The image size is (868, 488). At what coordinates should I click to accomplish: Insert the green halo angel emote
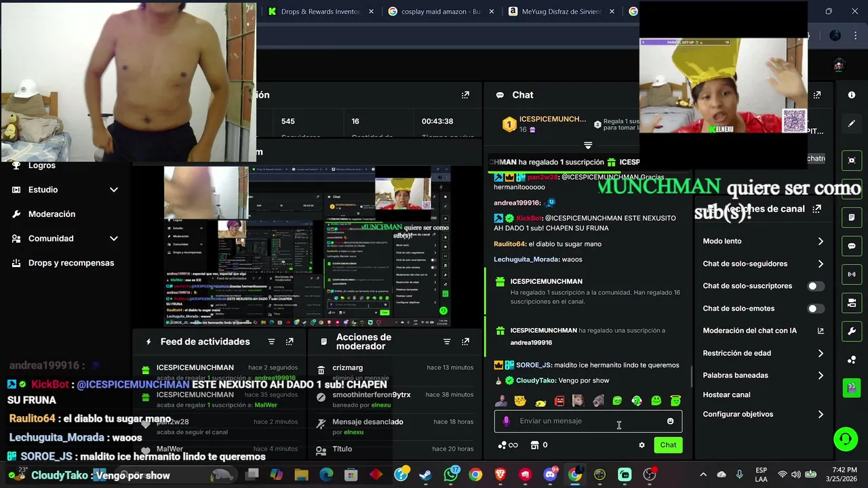[x=675, y=401]
